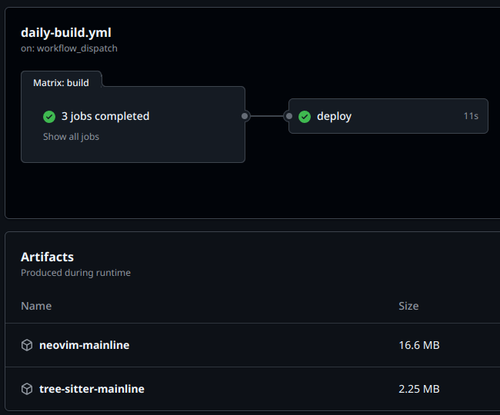Click the 16.6 MB size value
Image resolution: width=500 pixels, height=415 pixels.
pyautogui.click(x=419, y=345)
